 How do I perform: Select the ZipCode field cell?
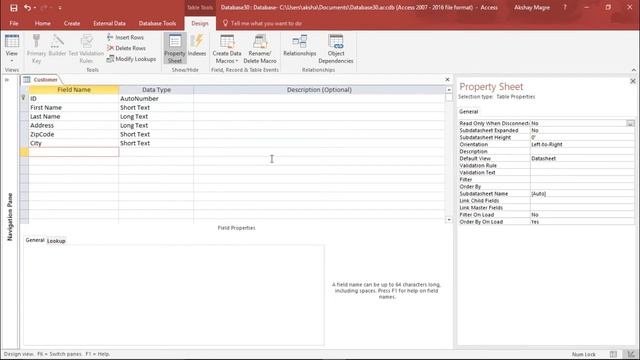74,134
